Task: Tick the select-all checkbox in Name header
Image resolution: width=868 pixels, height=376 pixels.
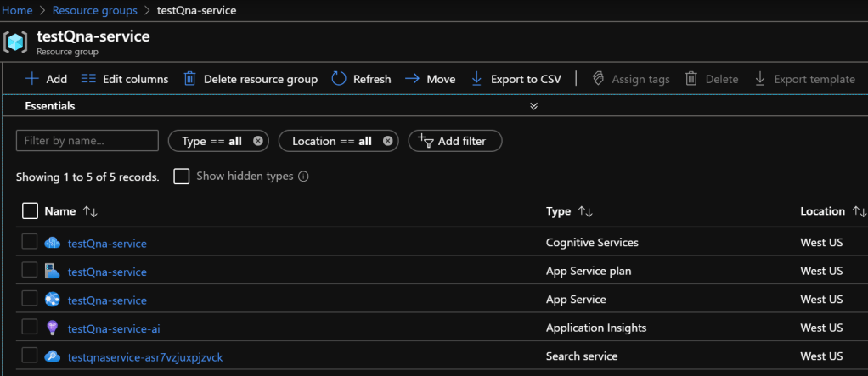Action: 30,211
